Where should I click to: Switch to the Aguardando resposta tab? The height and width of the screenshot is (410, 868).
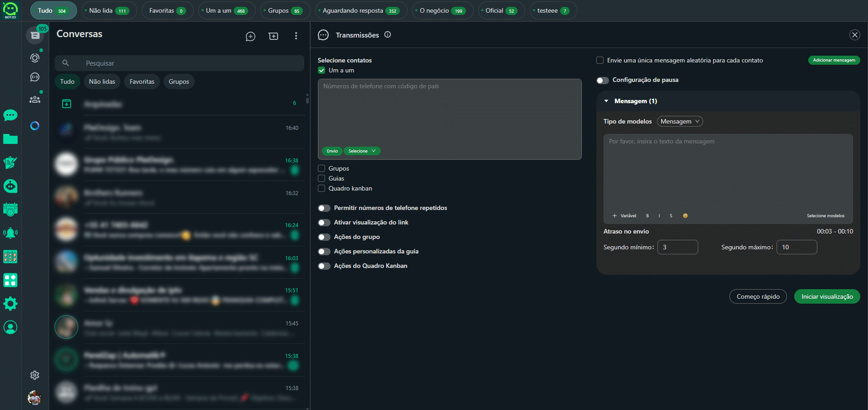point(360,10)
